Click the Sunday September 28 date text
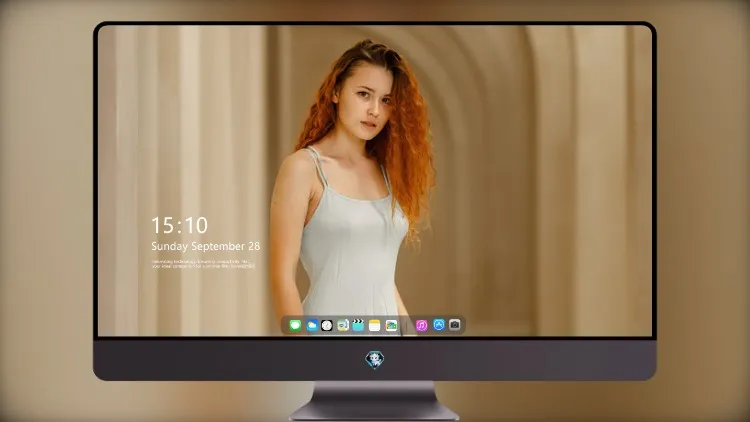The width and height of the screenshot is (750, 422). [206, 246]
